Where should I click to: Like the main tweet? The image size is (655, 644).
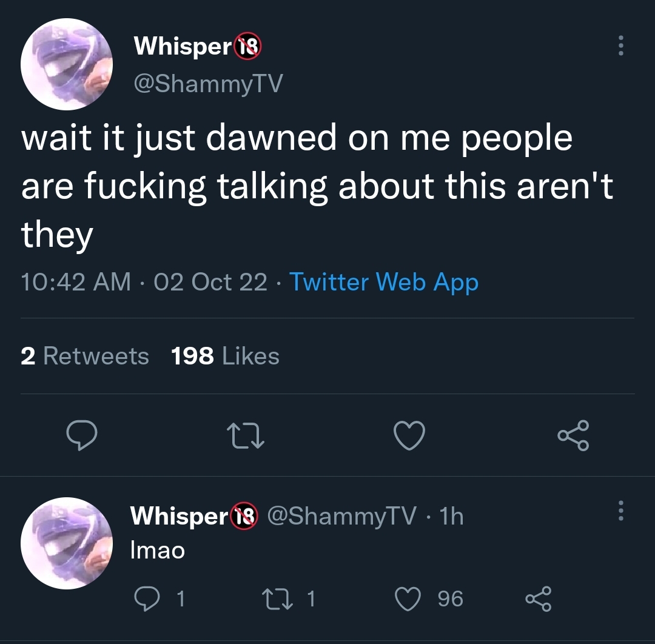(x=409, y=435)
